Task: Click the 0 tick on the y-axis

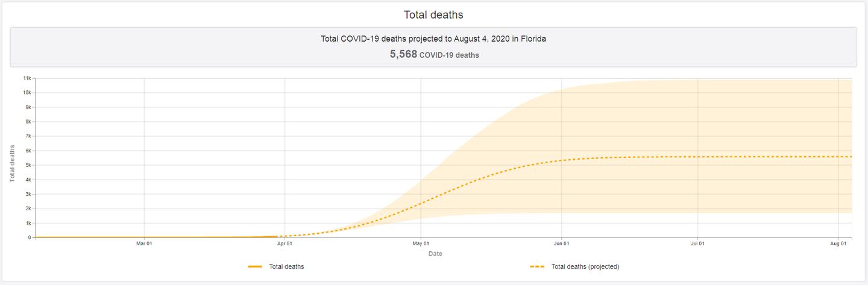Action: pos(30,237)
